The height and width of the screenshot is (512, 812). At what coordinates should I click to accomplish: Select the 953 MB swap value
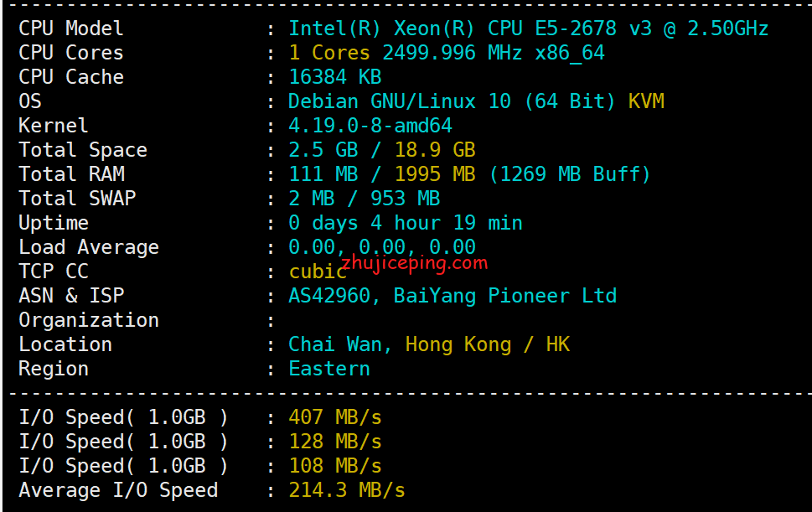[x=405, y=199]
